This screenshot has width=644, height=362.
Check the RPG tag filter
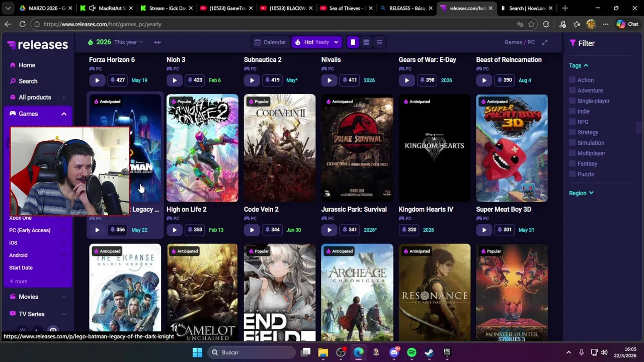coord(572,122)
